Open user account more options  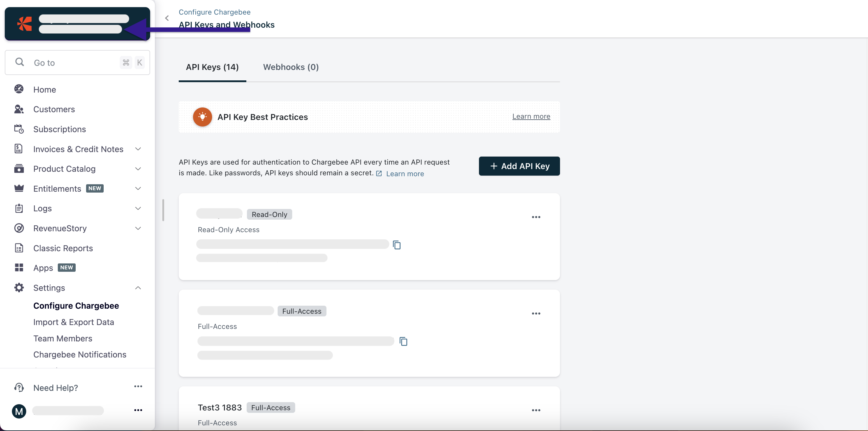138,410
